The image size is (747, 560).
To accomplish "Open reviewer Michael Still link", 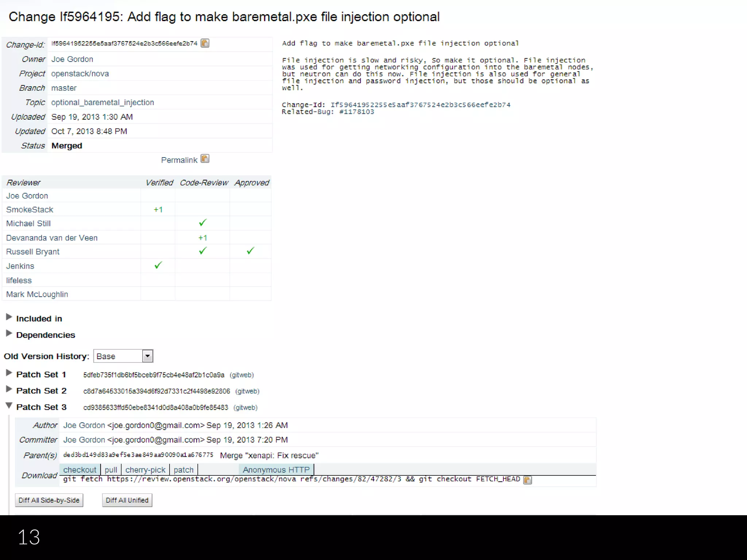I will [28, 223].
